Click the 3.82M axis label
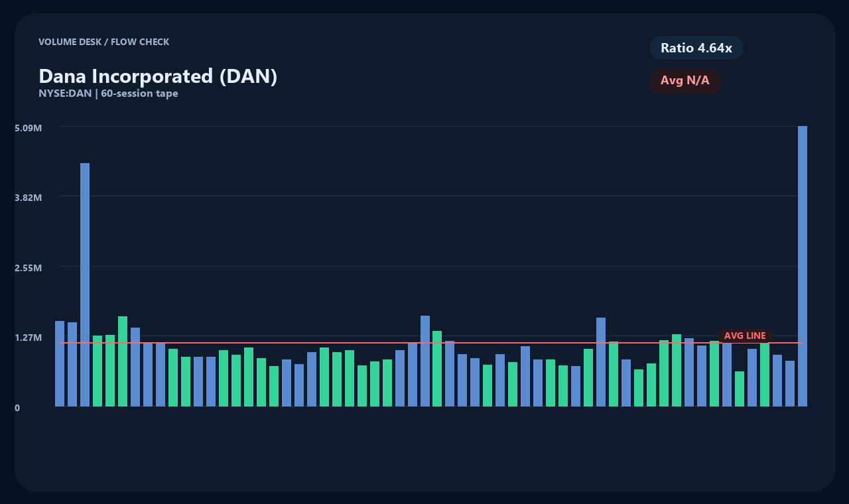The image size is (849, 504). (29, 198)
